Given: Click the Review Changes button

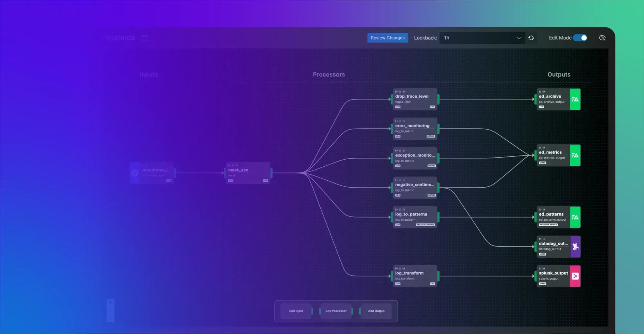Looking at the screenshot, I should [388, 38].
